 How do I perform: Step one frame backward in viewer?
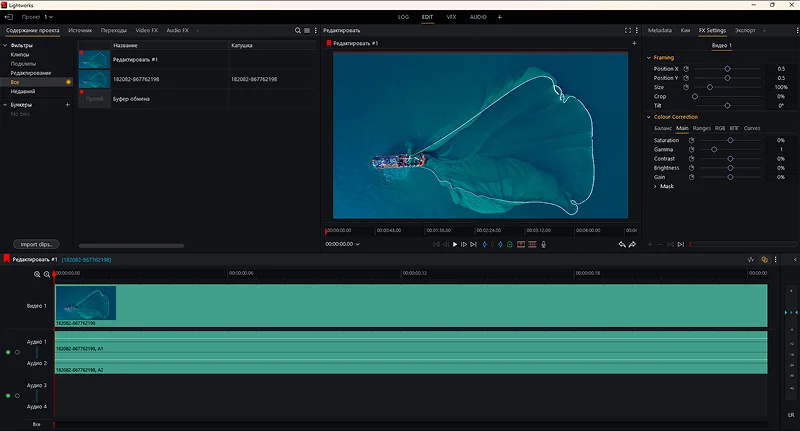point(446,244)
